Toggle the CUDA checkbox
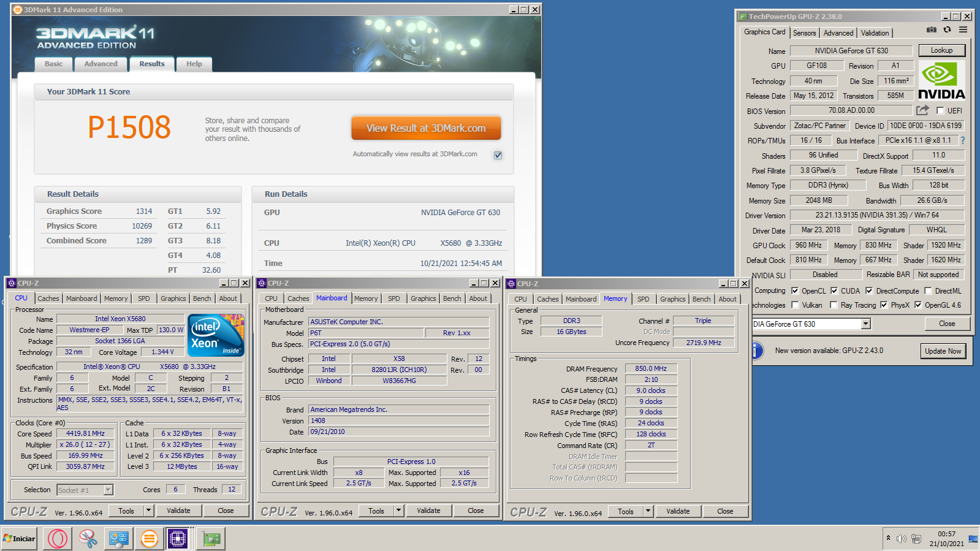Viewport: 980px width, 551px height. pyautogui.click(x=834, y=291)
